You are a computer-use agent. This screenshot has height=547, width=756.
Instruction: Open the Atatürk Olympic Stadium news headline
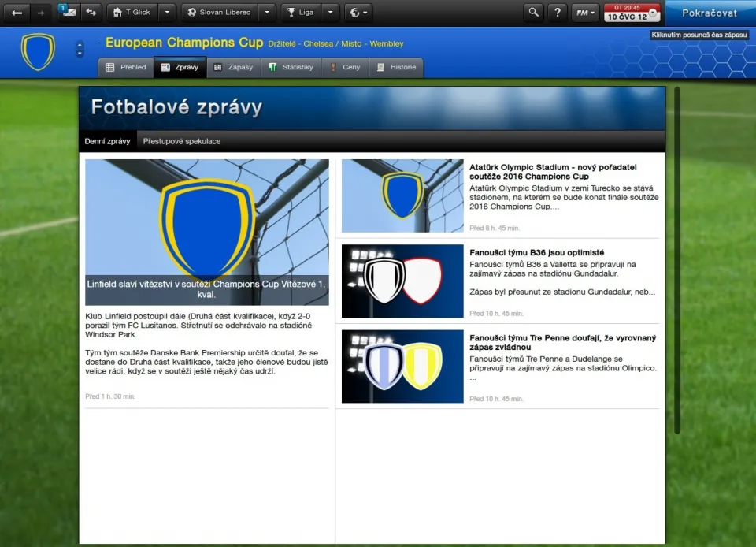pos(552,172)
